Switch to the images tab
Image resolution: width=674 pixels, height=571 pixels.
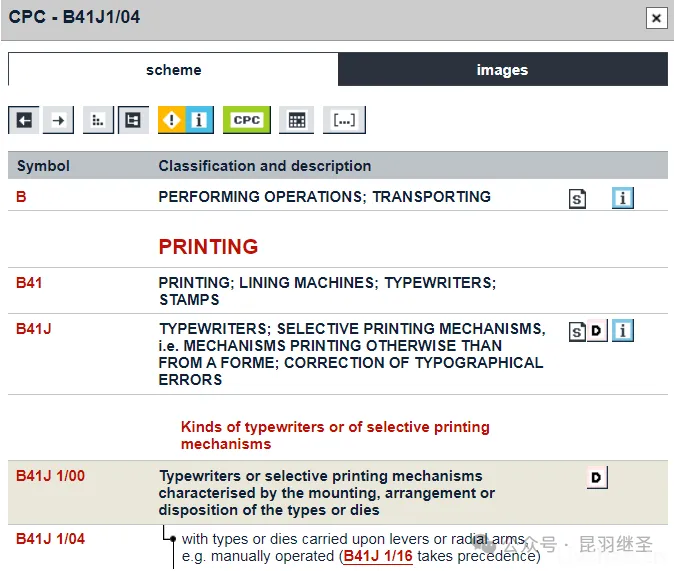click(502, 70)
